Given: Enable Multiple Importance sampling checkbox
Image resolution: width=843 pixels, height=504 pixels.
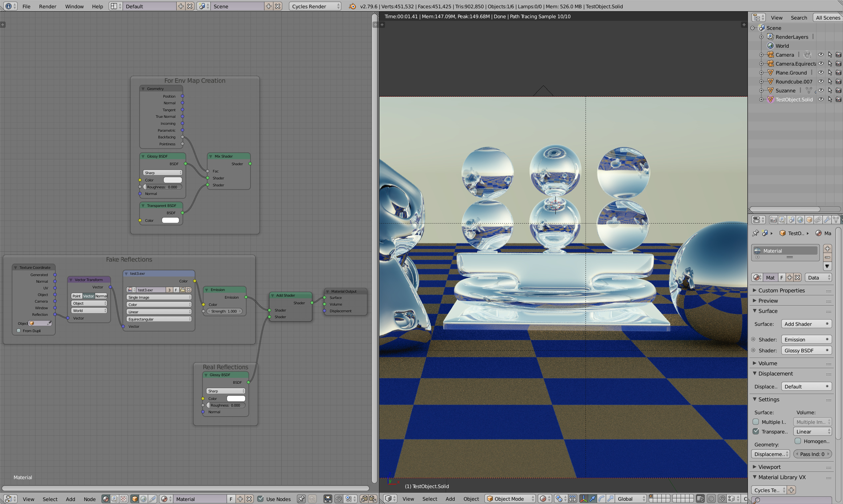Looking at the screenshot, I should [756, 422].
